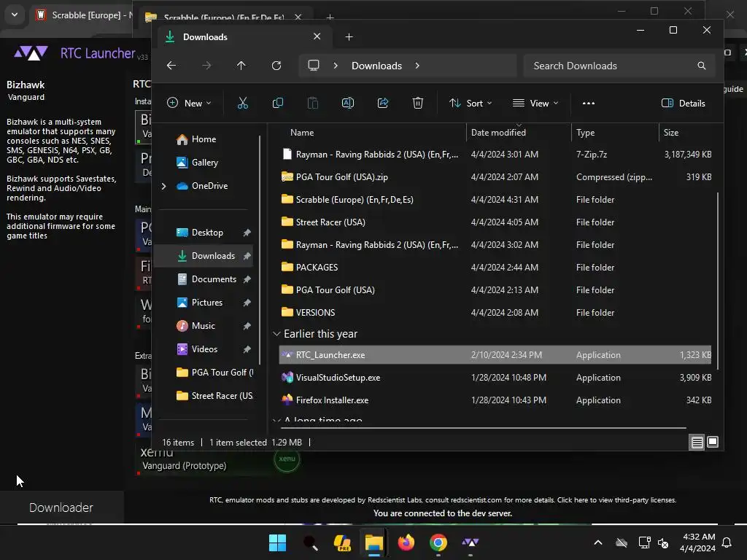This screenshot has height=560, width=747.
Task: Open File Explorer taskbar icon
Action: point(374,542)
